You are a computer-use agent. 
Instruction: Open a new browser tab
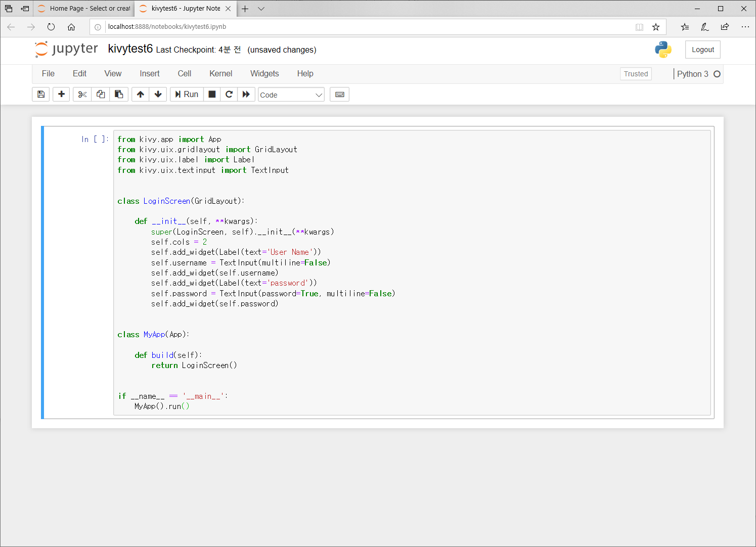tap(245, 9)
